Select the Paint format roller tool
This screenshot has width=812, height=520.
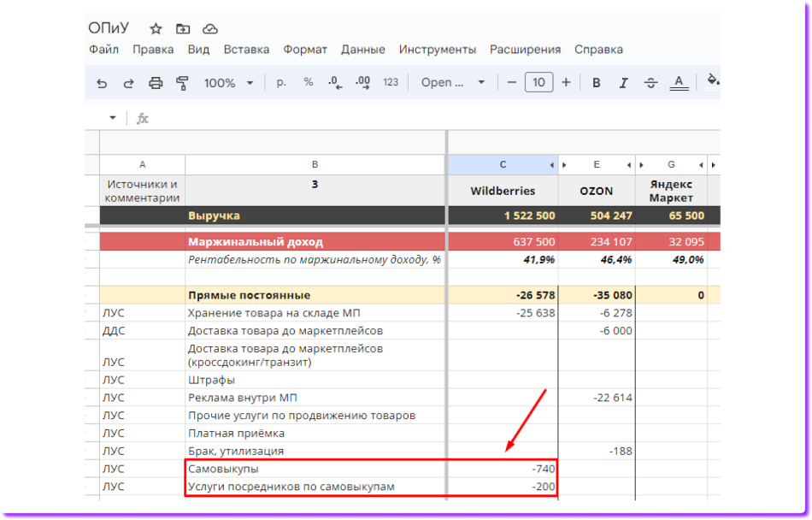[182, 83]
